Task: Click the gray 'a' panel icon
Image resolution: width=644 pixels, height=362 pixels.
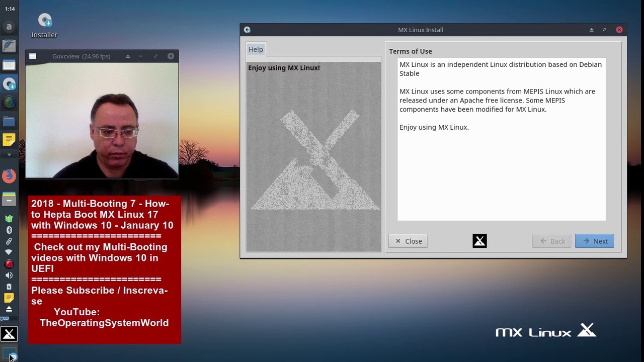Action: pyautogui.click(x=9, y=27)
